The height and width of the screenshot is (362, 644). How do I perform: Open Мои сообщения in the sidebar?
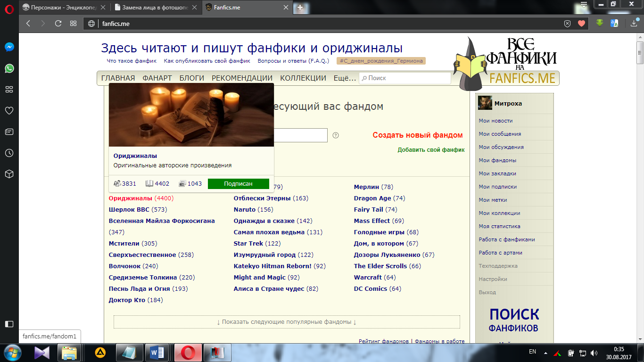pyautogui.click(x=500, y=134)
